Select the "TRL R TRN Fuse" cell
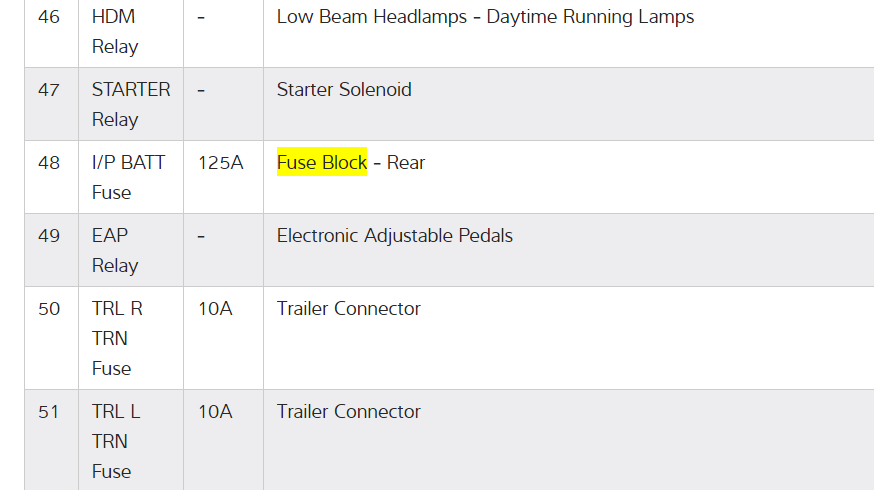Screen dimensions: 874x490 click(117, 338)
